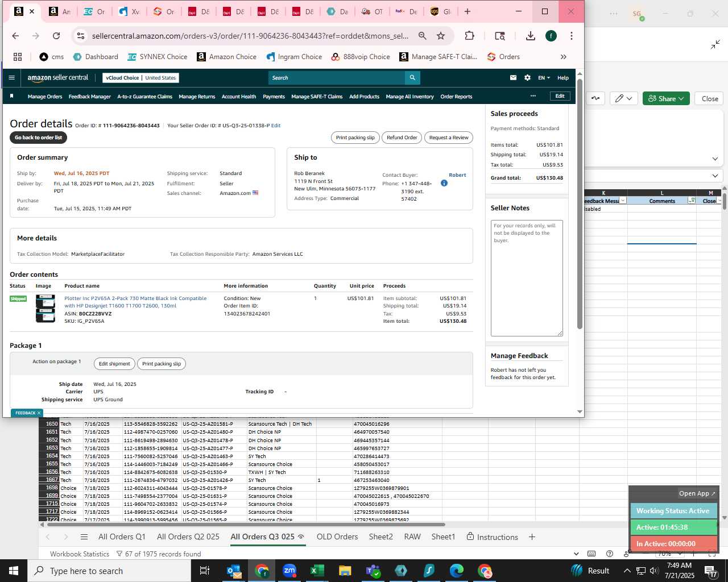Bookmark this page with the star icon
This screenshot has height=582, width=728.
coord(441,36)
